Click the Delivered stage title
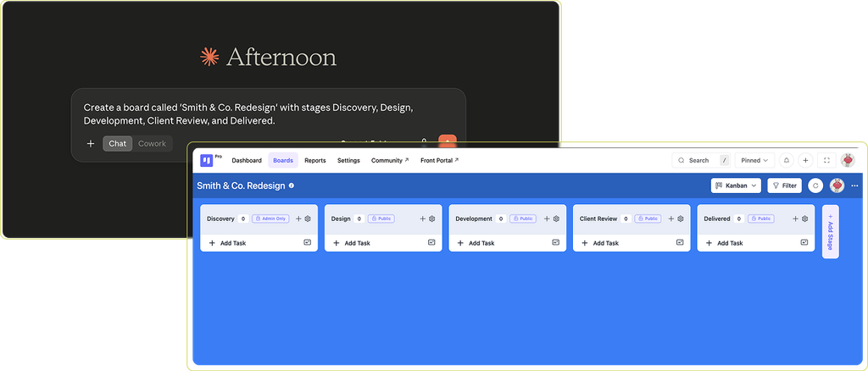The width and height of the screenshot is (868, 371). 717,219
